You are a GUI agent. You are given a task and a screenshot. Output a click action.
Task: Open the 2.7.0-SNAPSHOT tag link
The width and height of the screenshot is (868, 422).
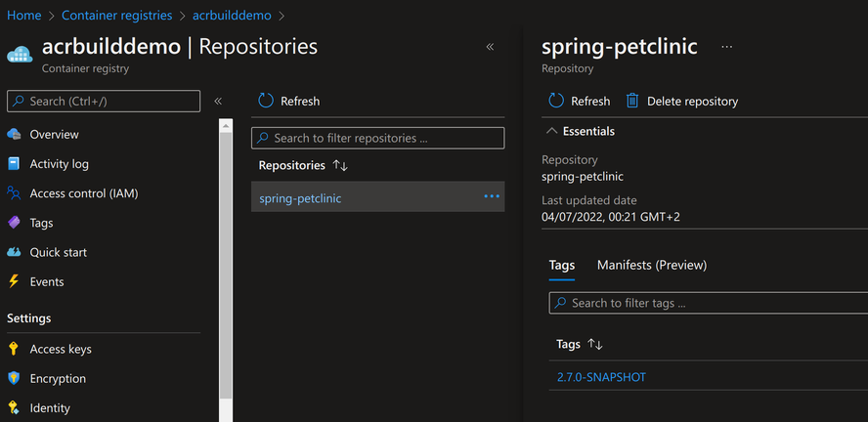coord(601,377)
